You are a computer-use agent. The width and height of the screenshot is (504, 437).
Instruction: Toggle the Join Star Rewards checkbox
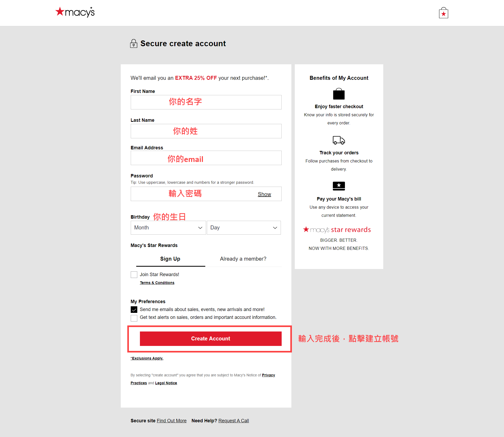[x=134, y=275]
